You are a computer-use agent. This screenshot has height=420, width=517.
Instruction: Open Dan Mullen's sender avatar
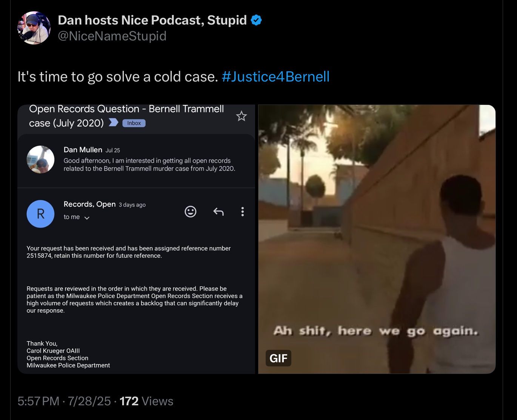click(40, 159)
